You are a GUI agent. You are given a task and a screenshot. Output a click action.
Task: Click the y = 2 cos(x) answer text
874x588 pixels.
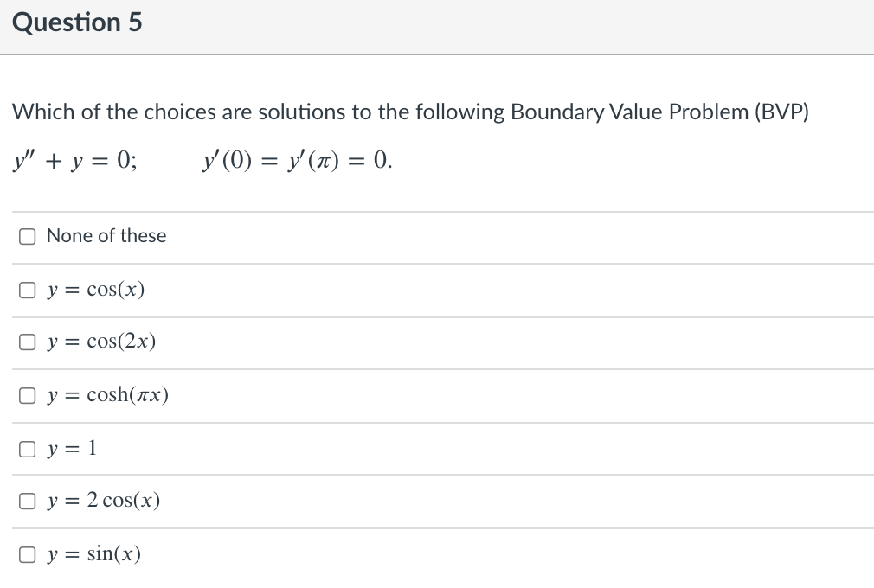[103, 502]
